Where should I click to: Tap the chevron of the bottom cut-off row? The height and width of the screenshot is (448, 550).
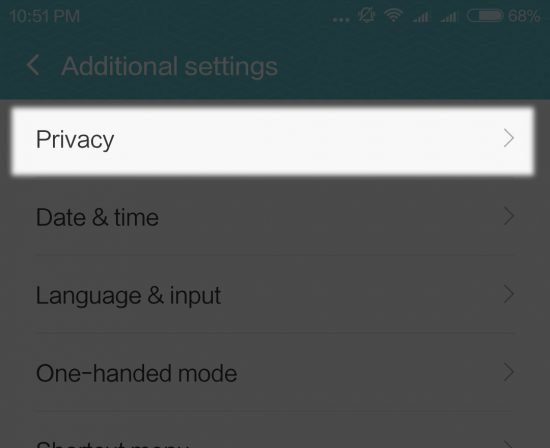509,445
